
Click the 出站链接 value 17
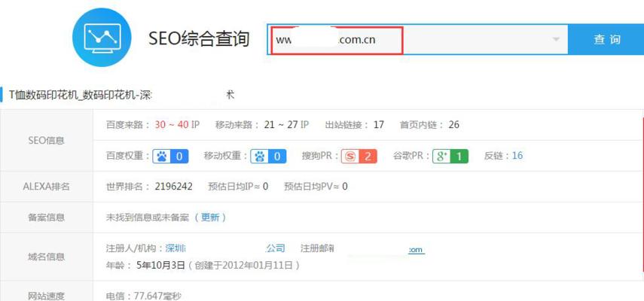(x=379, y=125)
